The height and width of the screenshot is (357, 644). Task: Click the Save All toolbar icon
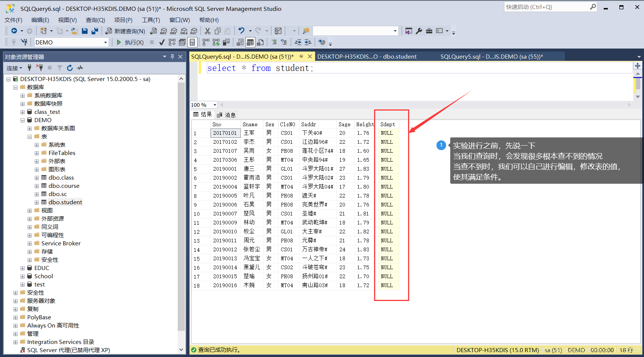pyautogui.click(x=95, y=31)
